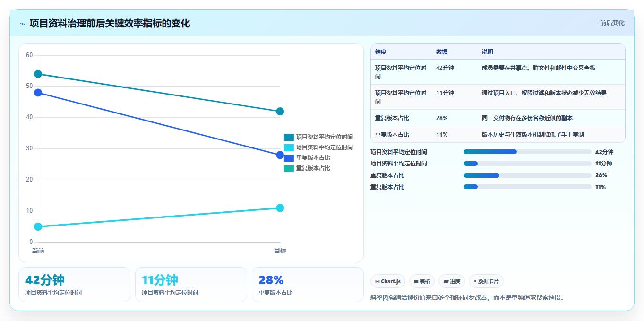Toggle the light cyan legend swatch
Screen dimensions: 644x321
coord(289,147)
